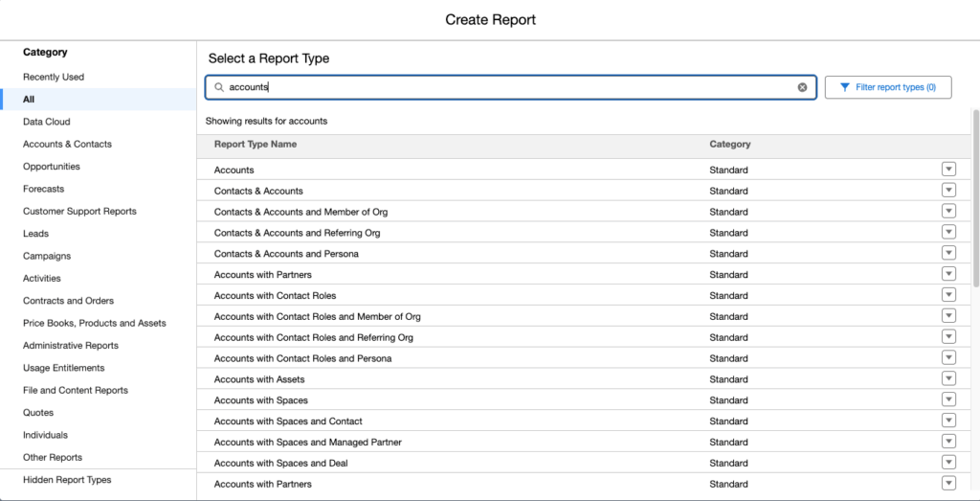The width and height of the screenshot is (980, 501).
Task: Go to Price Books, Products and Assets
Action: point(95,323)
